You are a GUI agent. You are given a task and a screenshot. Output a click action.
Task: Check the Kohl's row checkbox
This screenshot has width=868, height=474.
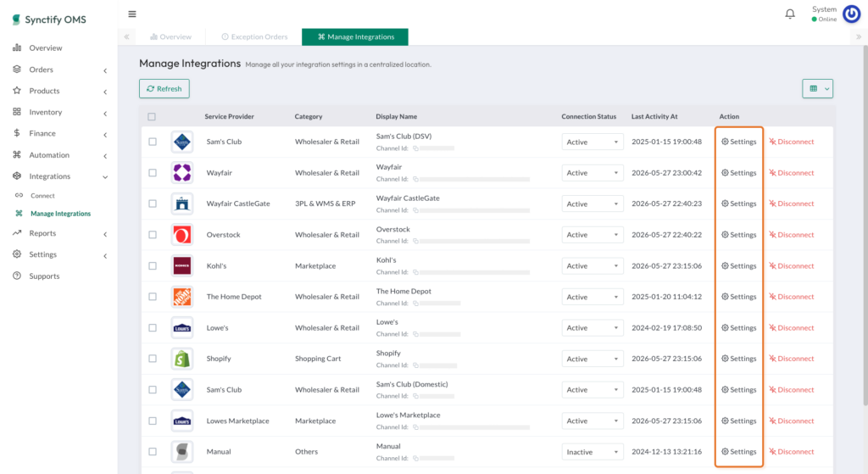(153, 265)
